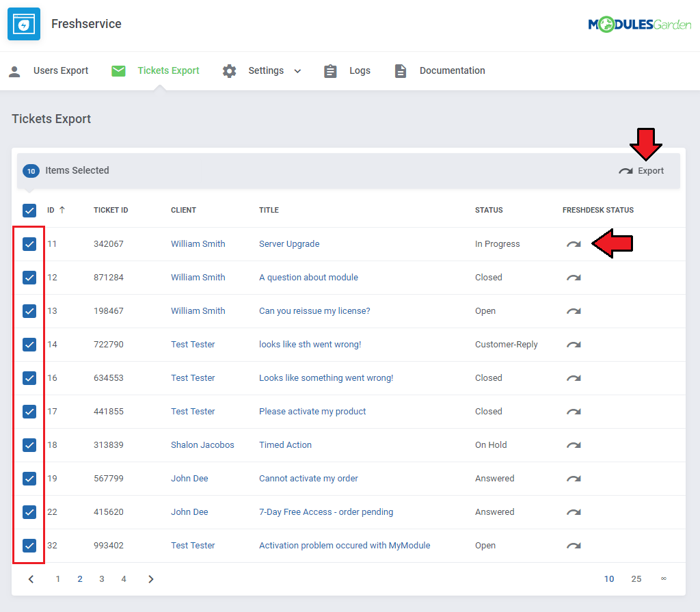Image resolution: width=700 pixels, height=612 pixels.
Task: Sort by the Client column header
Action: [183, 210]
